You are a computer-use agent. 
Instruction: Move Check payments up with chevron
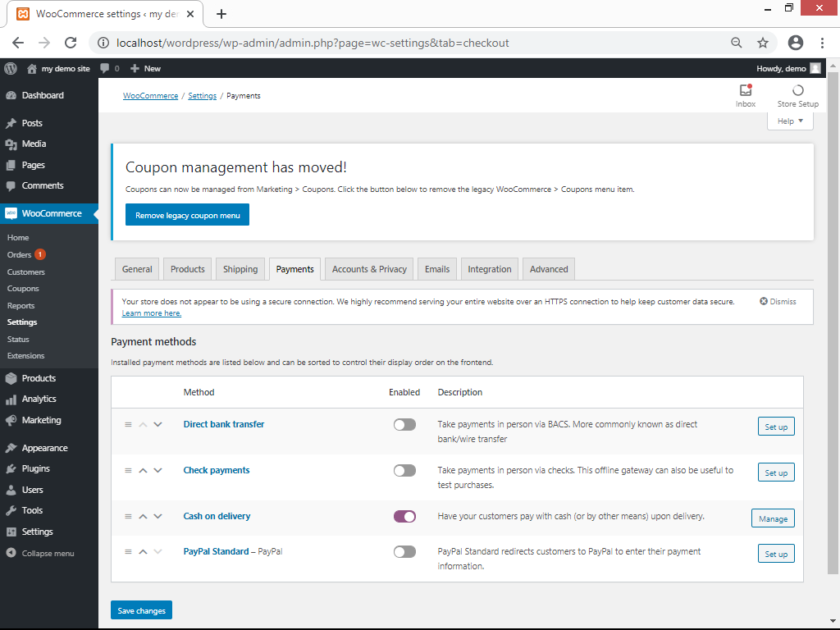point(143,470)
